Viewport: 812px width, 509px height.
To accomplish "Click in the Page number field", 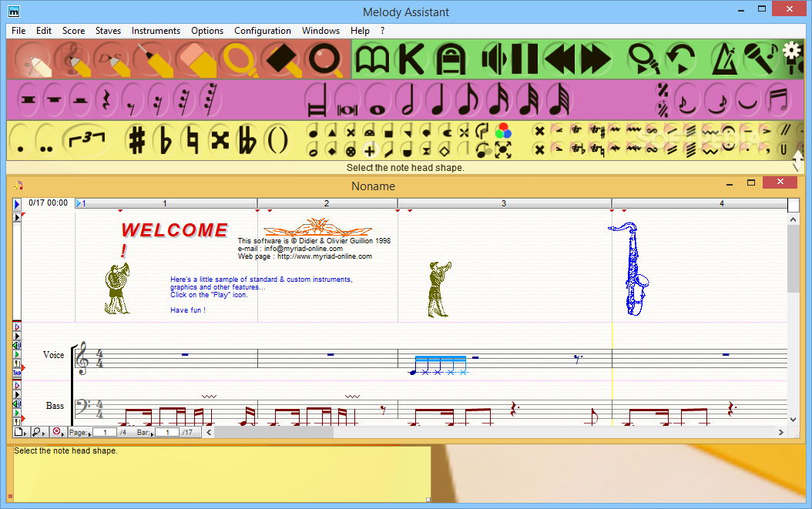I will pos(105,432).
